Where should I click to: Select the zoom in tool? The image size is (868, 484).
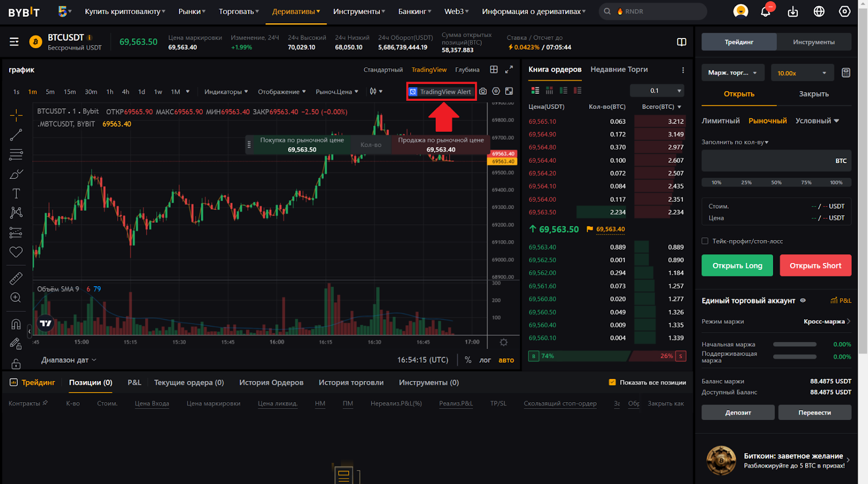(x=16, y=298)
